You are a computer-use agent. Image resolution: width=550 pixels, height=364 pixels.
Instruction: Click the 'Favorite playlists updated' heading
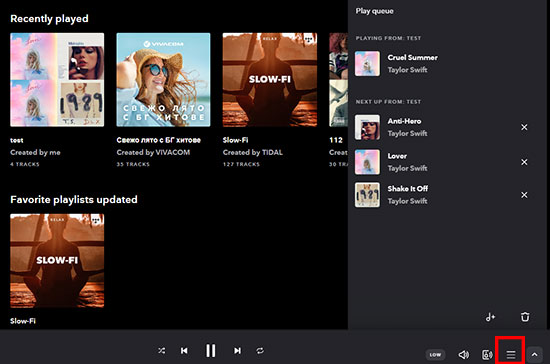pos(74,200)
